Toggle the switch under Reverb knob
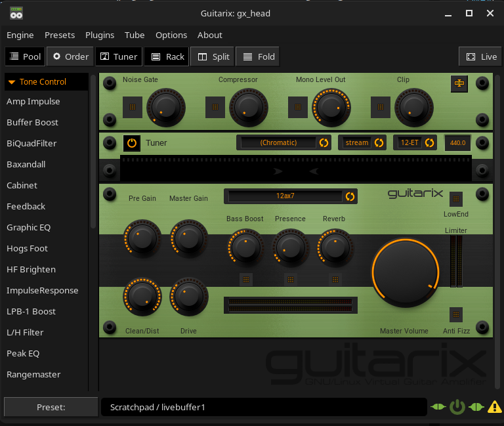Screen dimensions: 504x426 tap(335, 280)
